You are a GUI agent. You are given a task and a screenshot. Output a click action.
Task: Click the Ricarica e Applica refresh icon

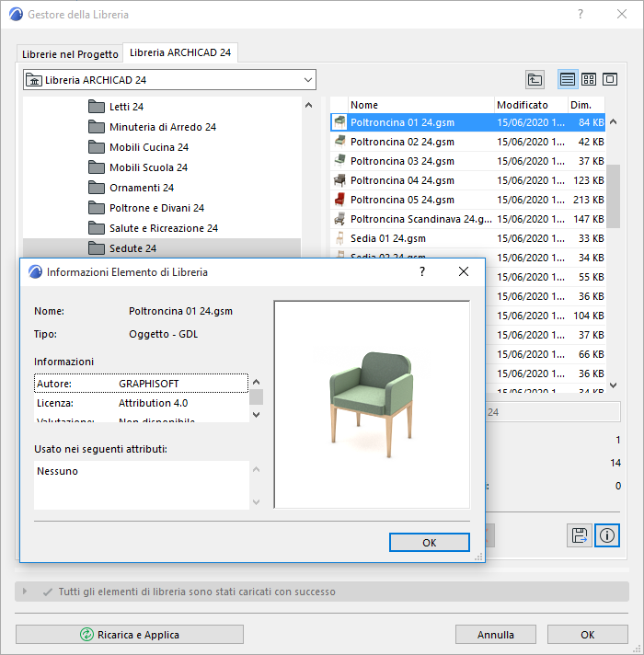pyautogui.click(x=86, y=635)
